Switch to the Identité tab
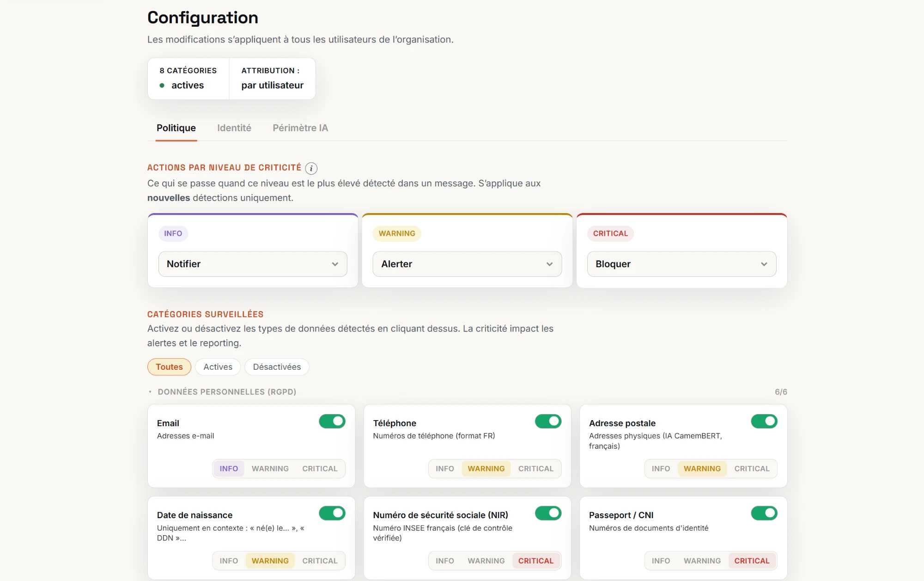 (x=234, y=128)
